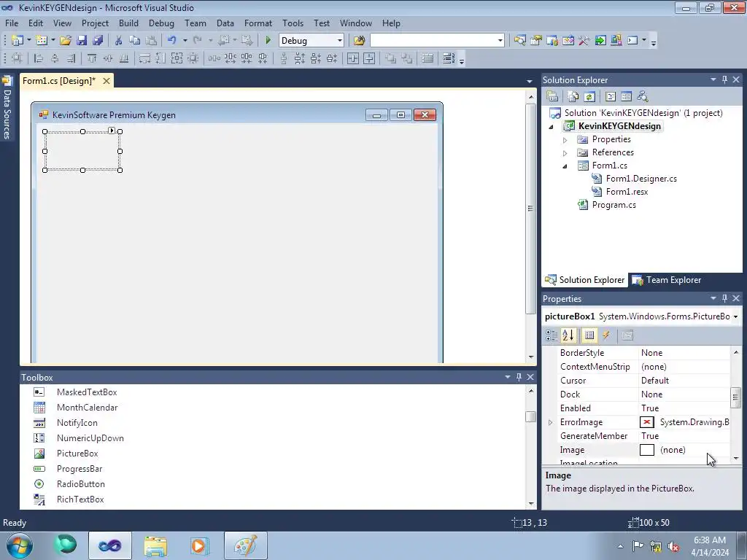Click Show All Files in Solution Explorer
Viewport: 747px width, 560px height.
pos(573,97)
